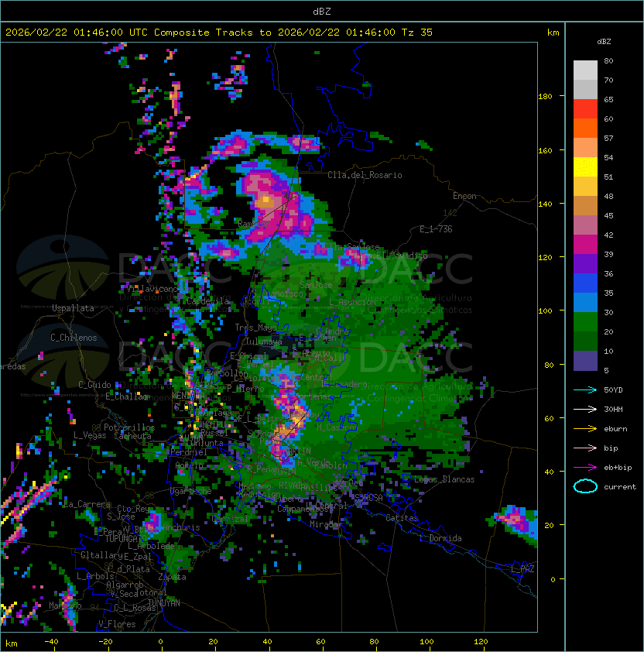Click the magenta eb+bip arrow icon

click(585, 468)
